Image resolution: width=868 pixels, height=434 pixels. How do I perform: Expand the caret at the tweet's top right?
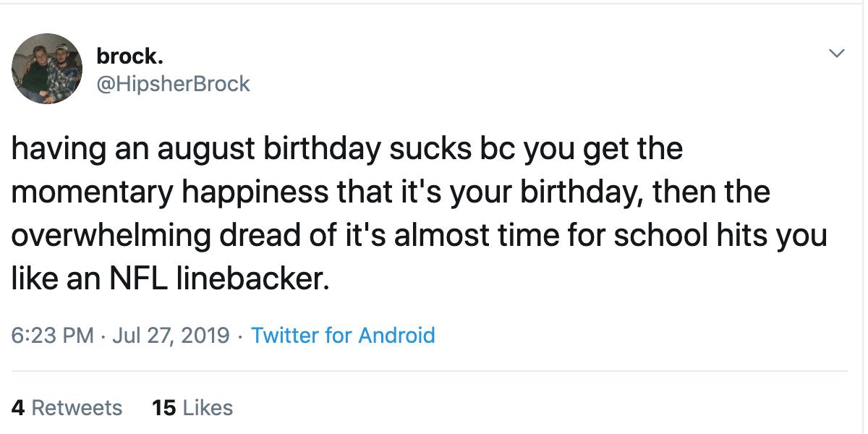837,52
